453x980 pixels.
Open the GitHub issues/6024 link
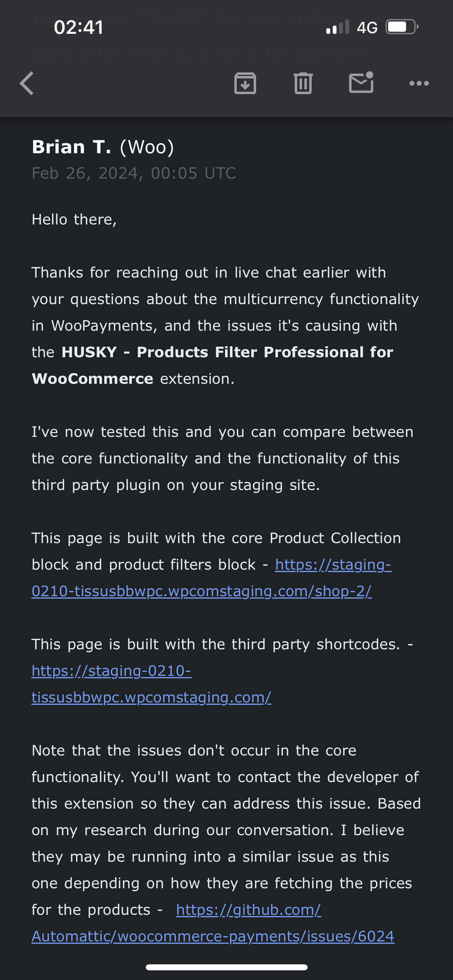(213, 936)
